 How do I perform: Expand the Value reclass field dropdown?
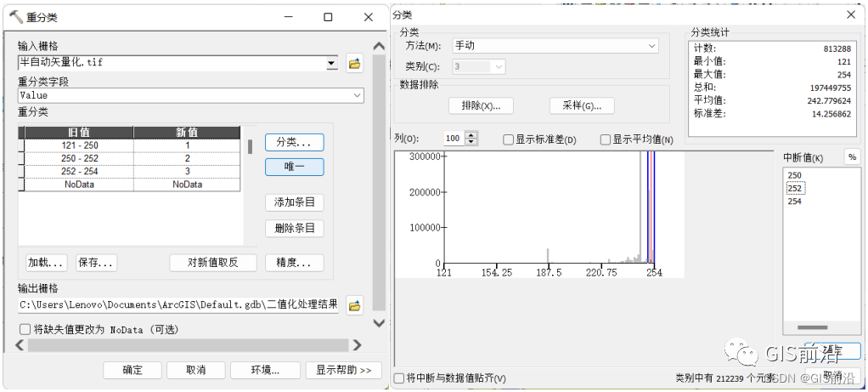(x=357, y=95)
